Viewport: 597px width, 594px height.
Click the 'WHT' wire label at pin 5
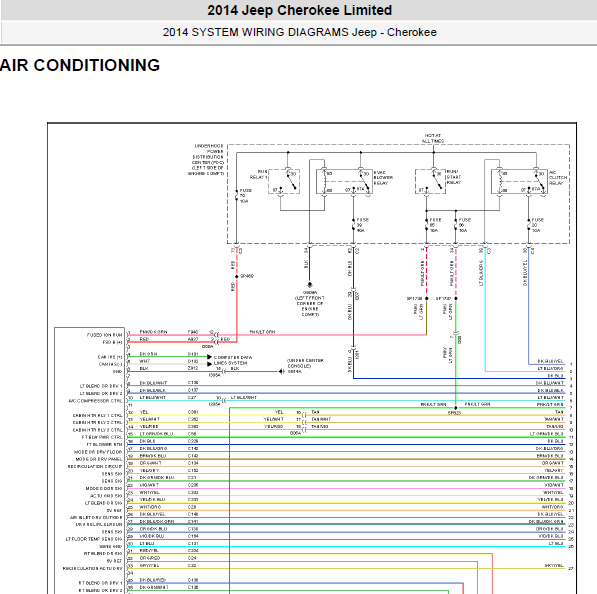(x=145, y=361)
